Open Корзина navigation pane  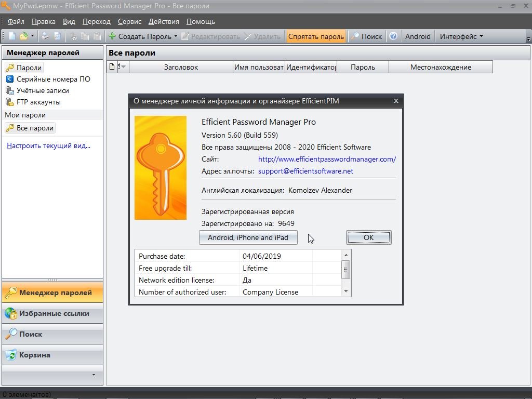tap(52, 355)
